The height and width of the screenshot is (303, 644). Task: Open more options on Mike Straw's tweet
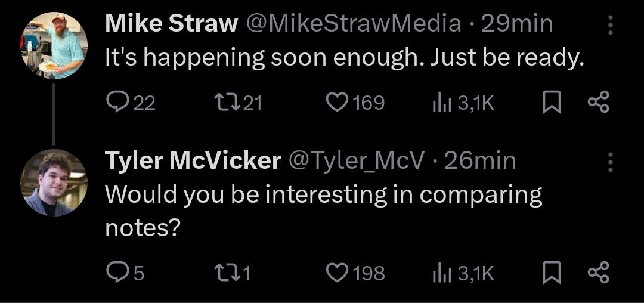609,24
